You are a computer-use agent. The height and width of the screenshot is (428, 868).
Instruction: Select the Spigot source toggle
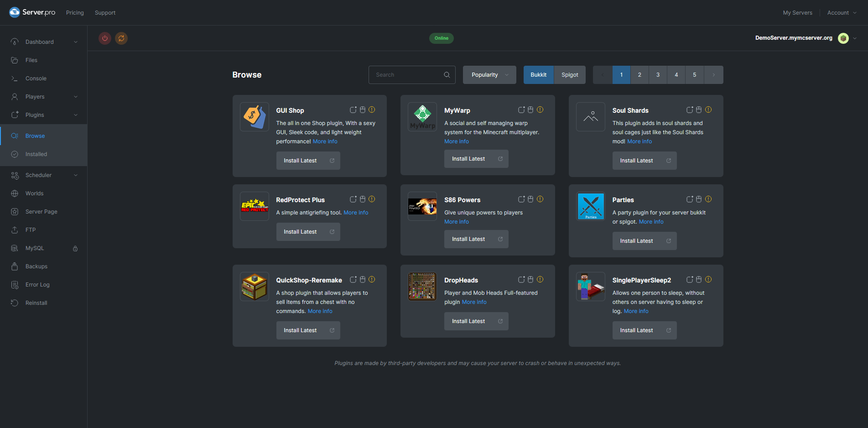pos(569,75)
